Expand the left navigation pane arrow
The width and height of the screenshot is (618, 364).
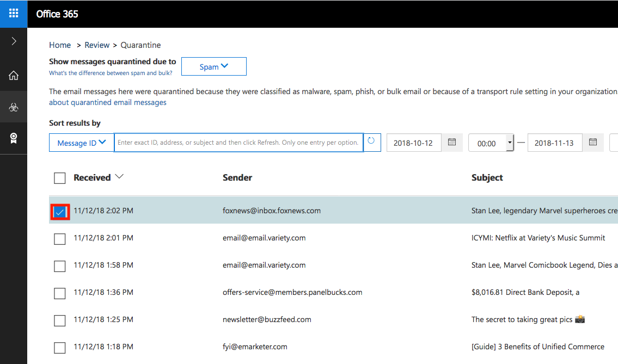pyautogui.click(x=14, y=41)
